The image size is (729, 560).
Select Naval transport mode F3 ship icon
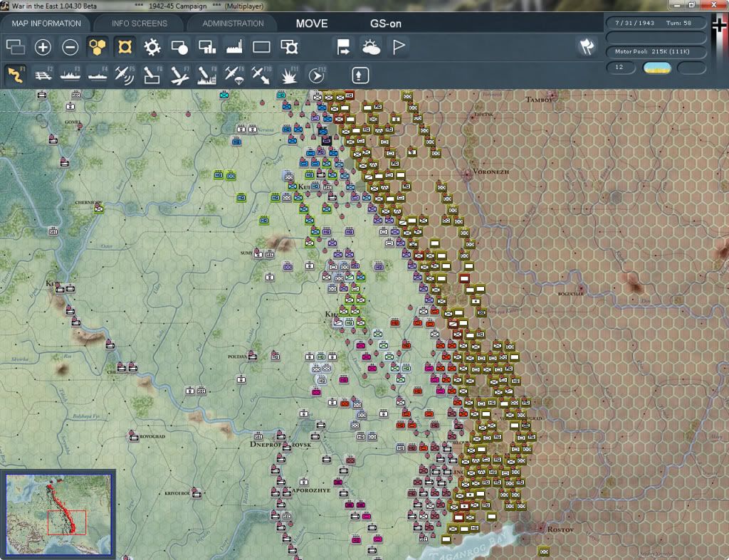tap(70, 75)
